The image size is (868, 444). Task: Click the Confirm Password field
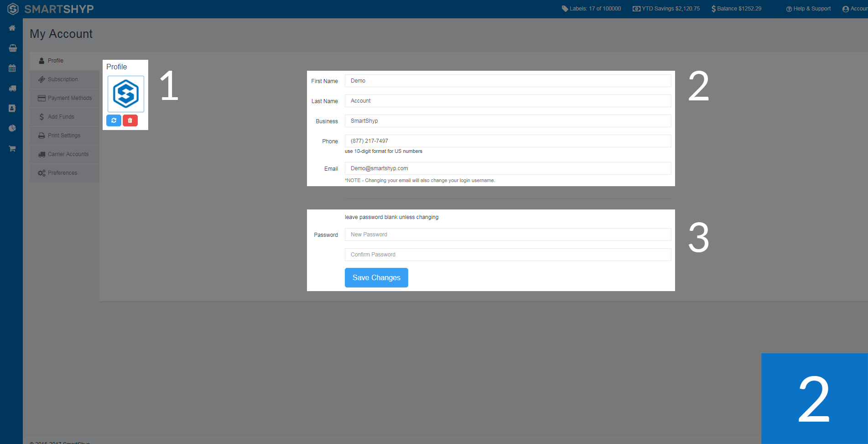508,255
